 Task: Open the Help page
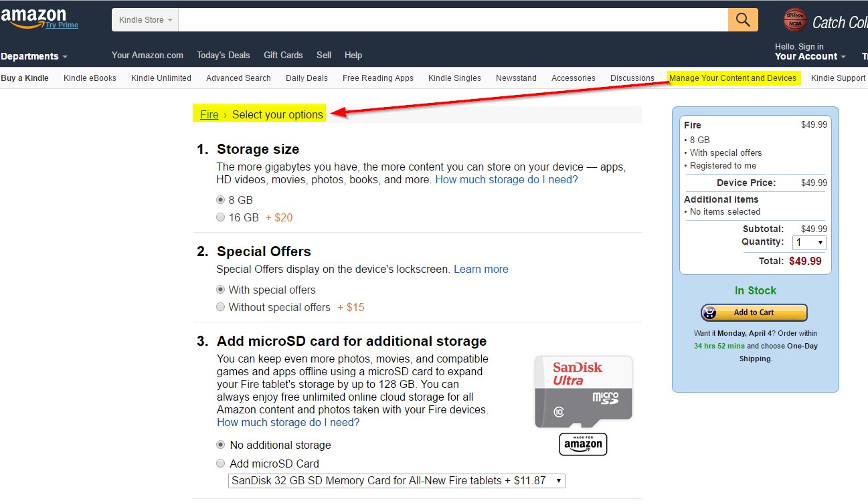353,55
